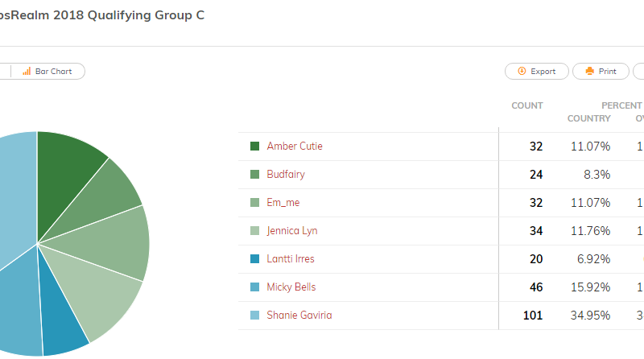Select Lantti Irres blue swatch
The width and height of the screenshot is (644, 359).
254,258
